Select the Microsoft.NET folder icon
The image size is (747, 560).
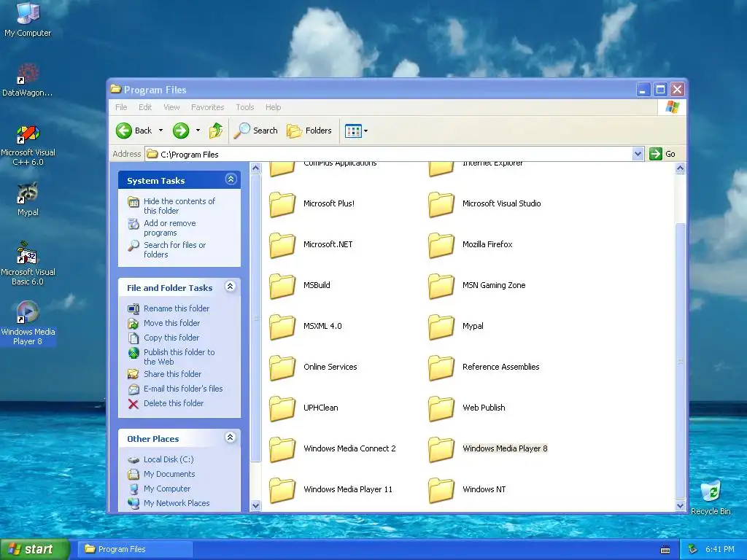pyautogui.click(x=282, y=245)
